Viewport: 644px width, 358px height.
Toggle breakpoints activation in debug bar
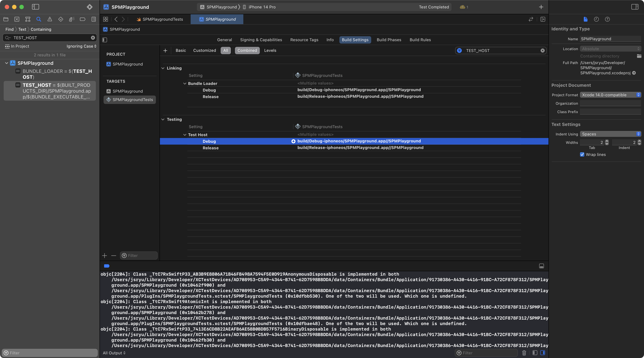pyautogui.click(x=106, y=266)
